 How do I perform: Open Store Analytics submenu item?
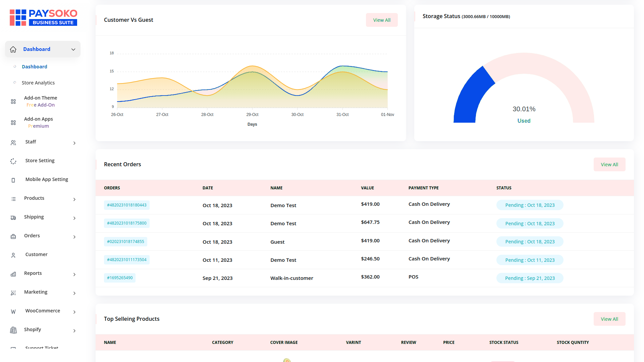(38, 83)
